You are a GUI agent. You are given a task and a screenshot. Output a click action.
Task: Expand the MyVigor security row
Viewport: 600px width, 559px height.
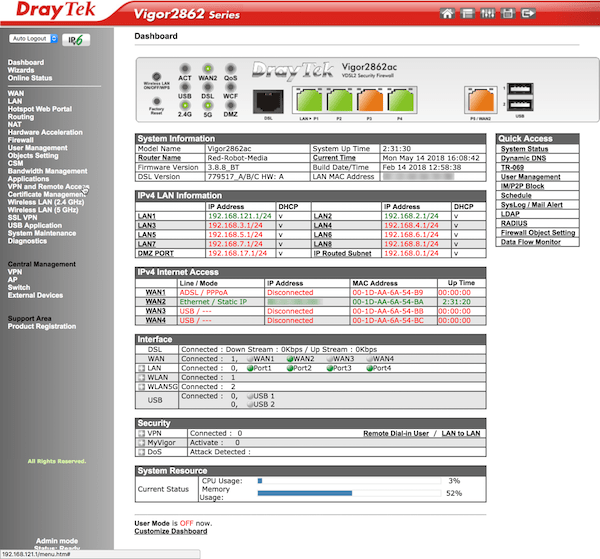point(141,443)
